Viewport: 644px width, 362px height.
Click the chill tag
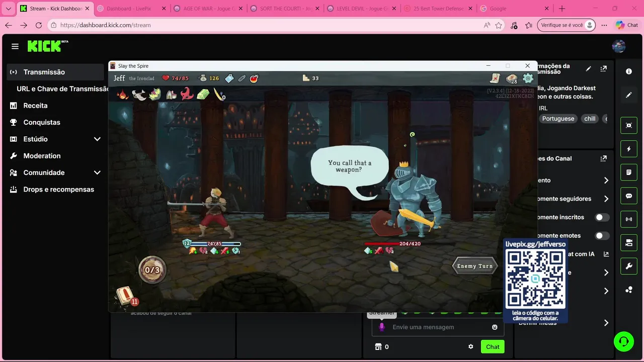(590, 119)
